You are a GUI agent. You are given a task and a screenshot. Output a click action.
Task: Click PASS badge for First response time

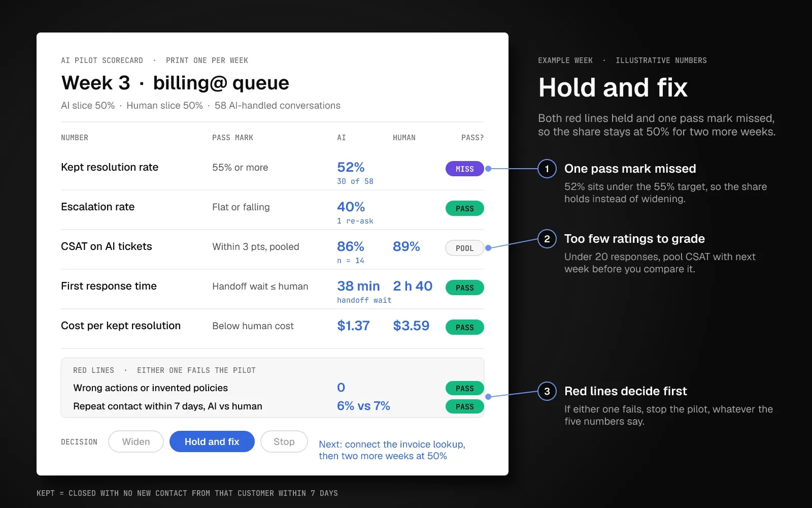[464, 288]
